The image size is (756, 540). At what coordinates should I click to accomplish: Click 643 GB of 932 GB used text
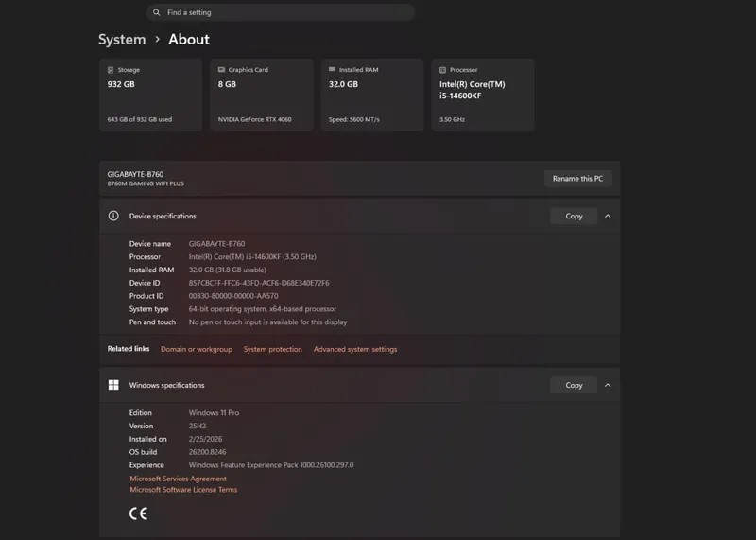click(140, 120)
